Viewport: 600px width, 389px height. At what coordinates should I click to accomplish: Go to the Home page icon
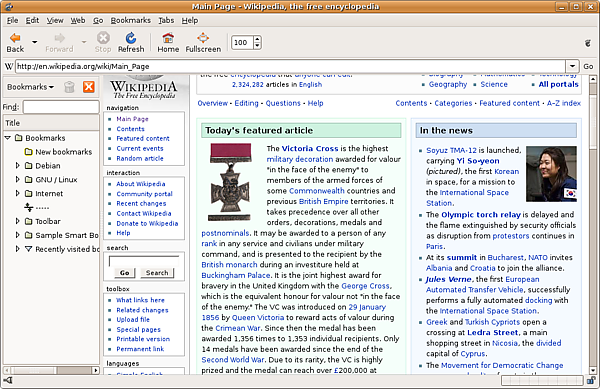click(168, 42)
